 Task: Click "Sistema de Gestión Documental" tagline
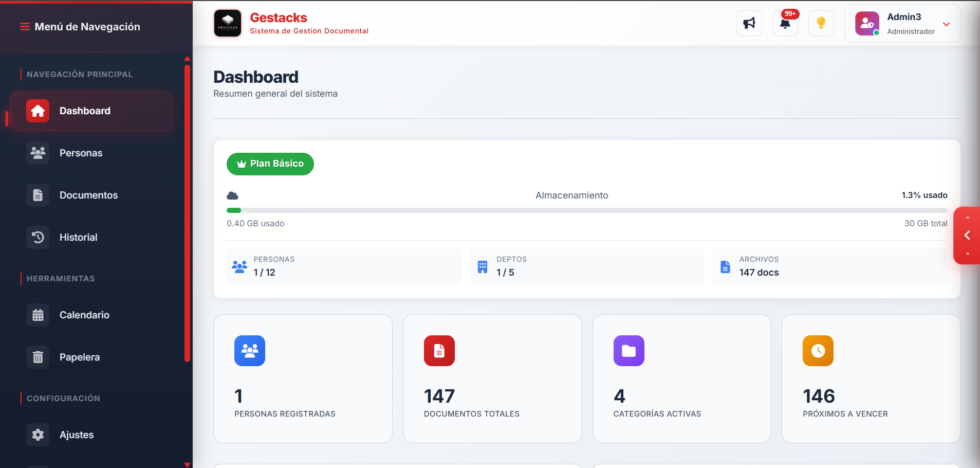(x=309, y=31)
